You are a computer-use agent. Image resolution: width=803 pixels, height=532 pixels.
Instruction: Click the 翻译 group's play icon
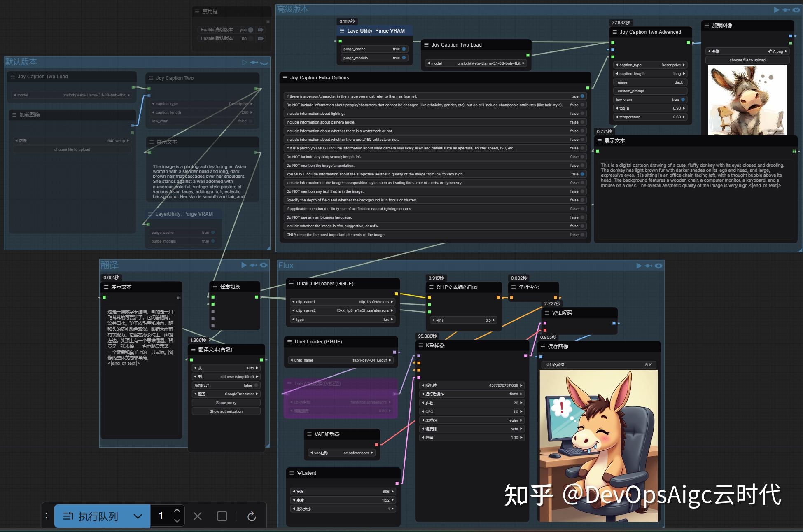(244, 265)
